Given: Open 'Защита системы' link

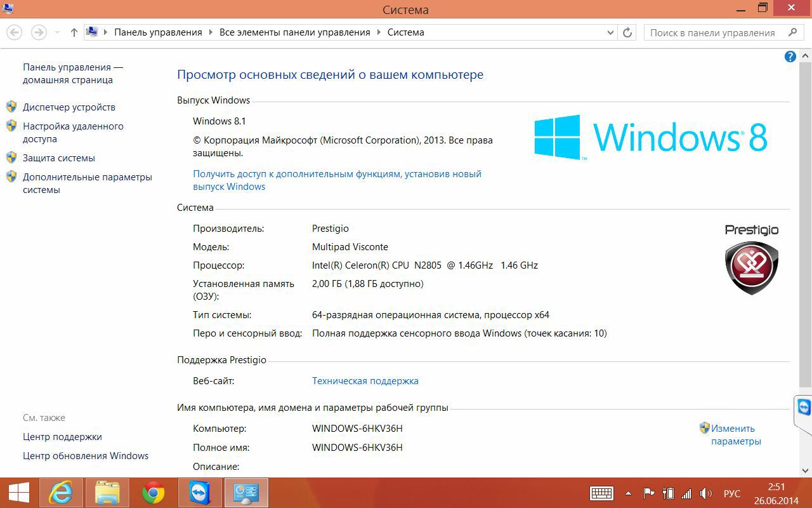Looking at the screenshot, I should (x=59, y=158).
